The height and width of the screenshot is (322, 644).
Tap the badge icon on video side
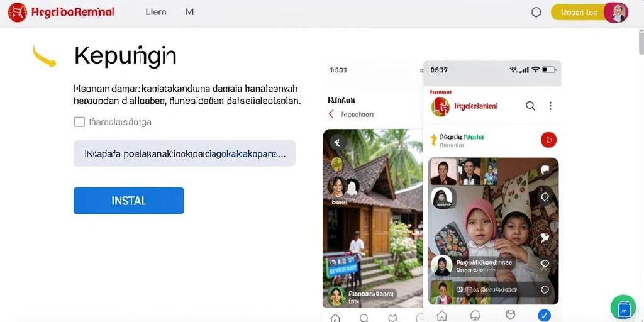click(x=545, y=264)
